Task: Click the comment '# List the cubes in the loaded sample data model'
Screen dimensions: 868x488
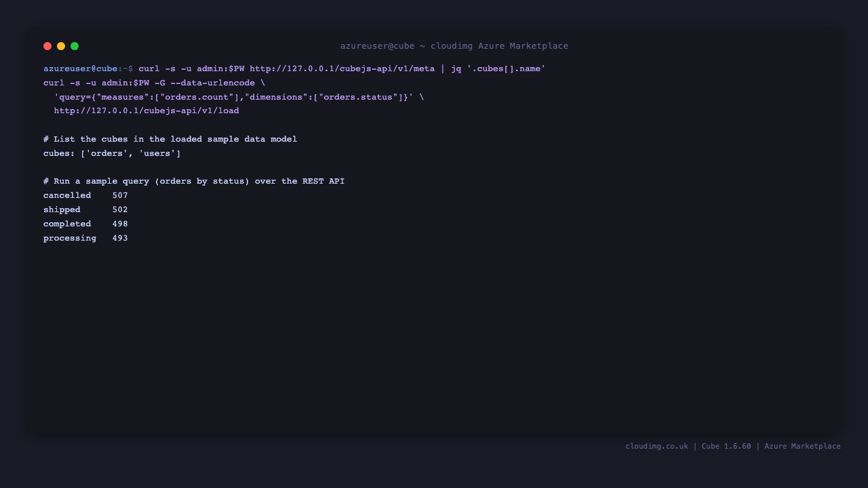Action: point(170,139)
